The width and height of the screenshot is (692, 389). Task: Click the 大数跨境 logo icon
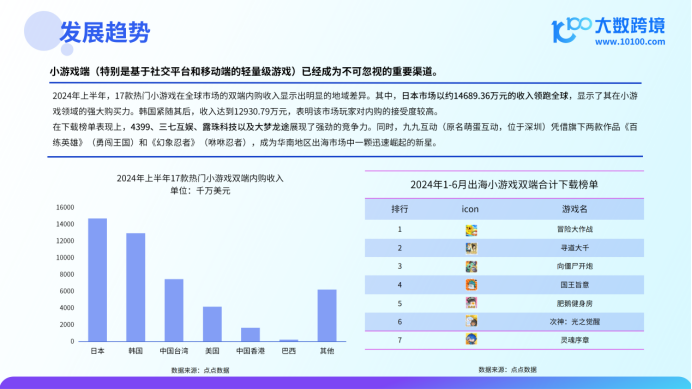(571, 30)
